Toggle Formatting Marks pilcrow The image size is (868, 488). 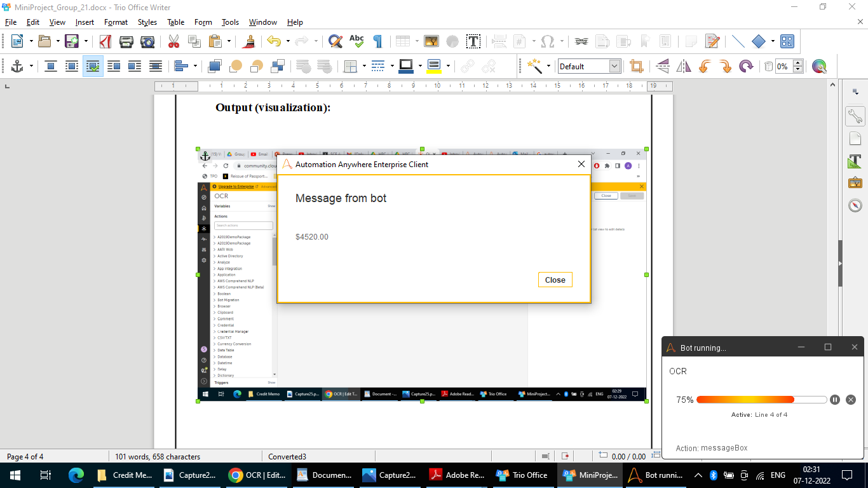tap(377, 41)
